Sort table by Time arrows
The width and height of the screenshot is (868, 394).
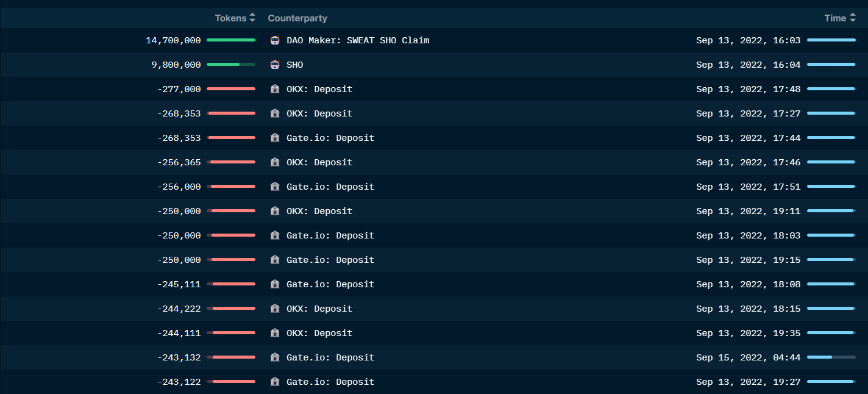click(x=852, y=18)
